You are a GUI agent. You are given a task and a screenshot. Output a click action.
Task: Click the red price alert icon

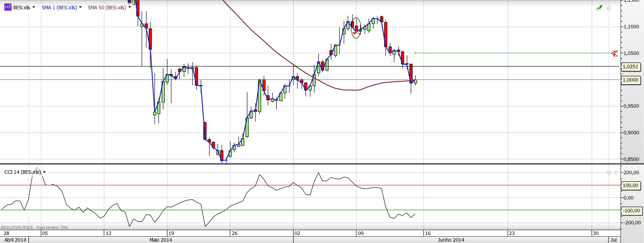(614, 54)
